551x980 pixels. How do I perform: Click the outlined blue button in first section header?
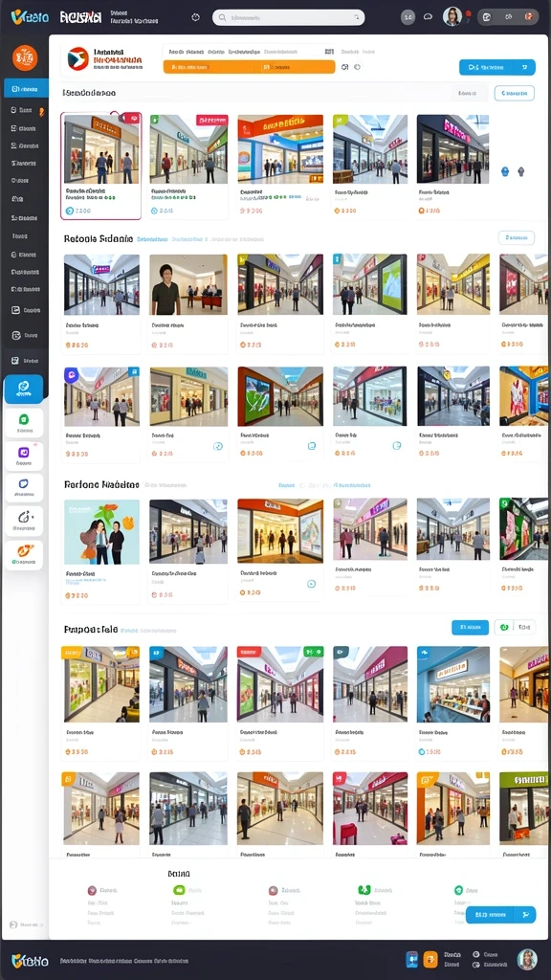514,93
